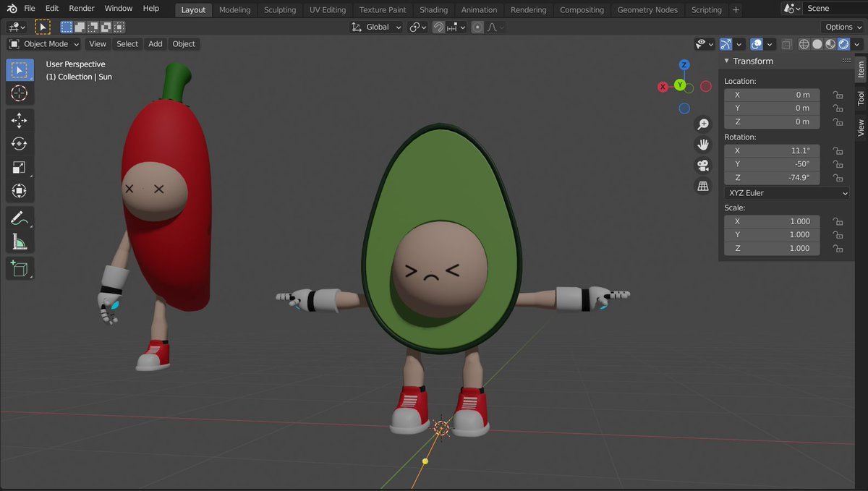Toggle X-Ray mode in the viewport header

pyautogui.click(x=787, y=44)
